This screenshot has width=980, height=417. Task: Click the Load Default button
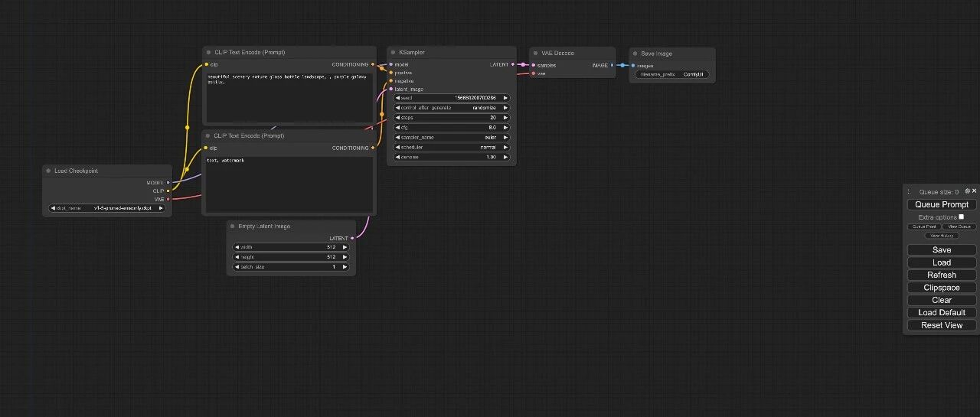tap(942, 312)
